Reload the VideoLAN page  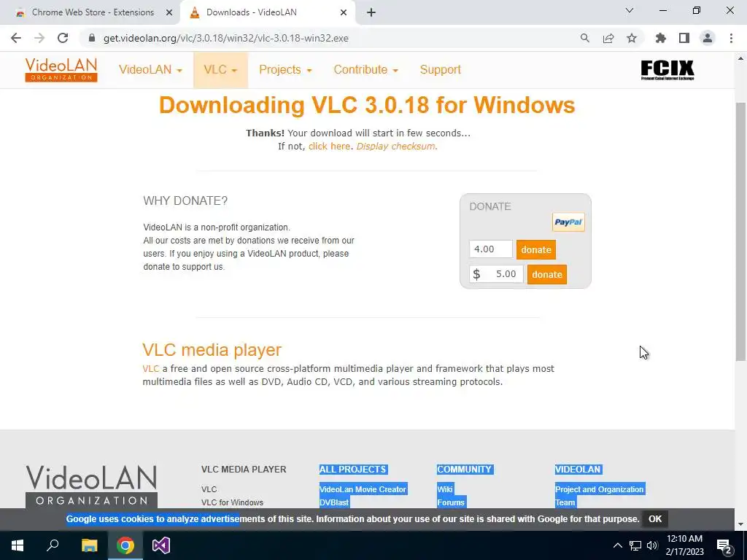pyautogui.click(x=63, y=38)
